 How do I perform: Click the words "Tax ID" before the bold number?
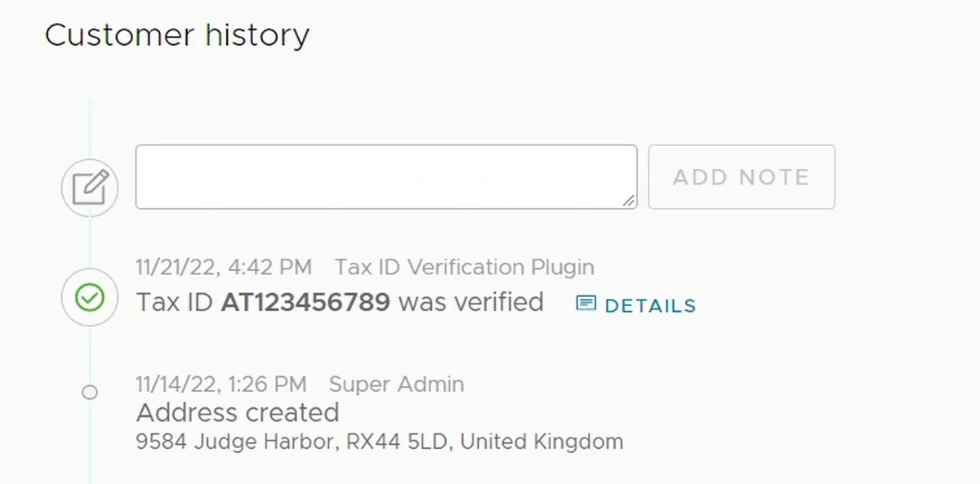175,302
